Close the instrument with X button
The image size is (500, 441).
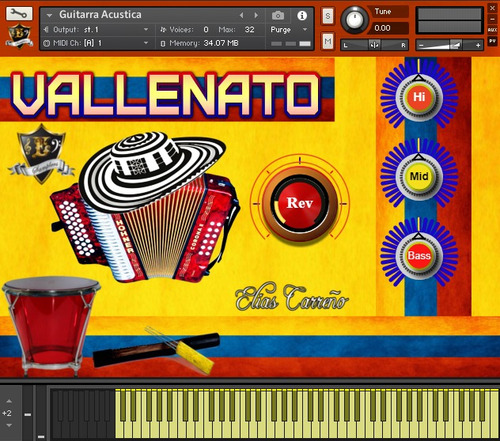pyautogui.click(x=492, y=8)
